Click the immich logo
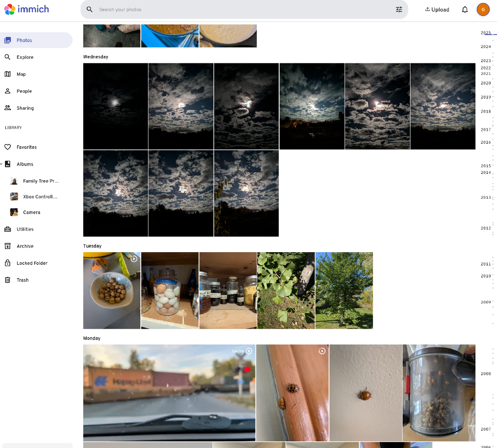This screenshot has width=497, height=448. 27,9
